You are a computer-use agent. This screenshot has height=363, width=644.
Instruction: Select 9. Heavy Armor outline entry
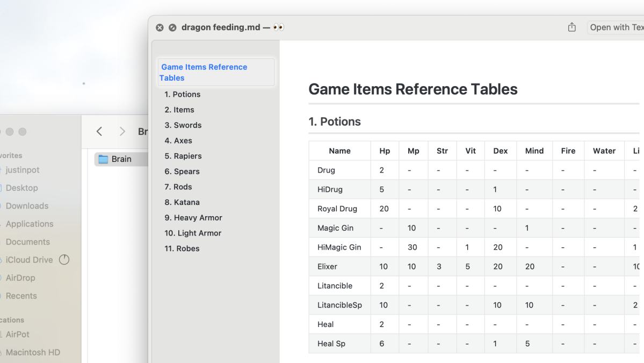tap(193, 218)
